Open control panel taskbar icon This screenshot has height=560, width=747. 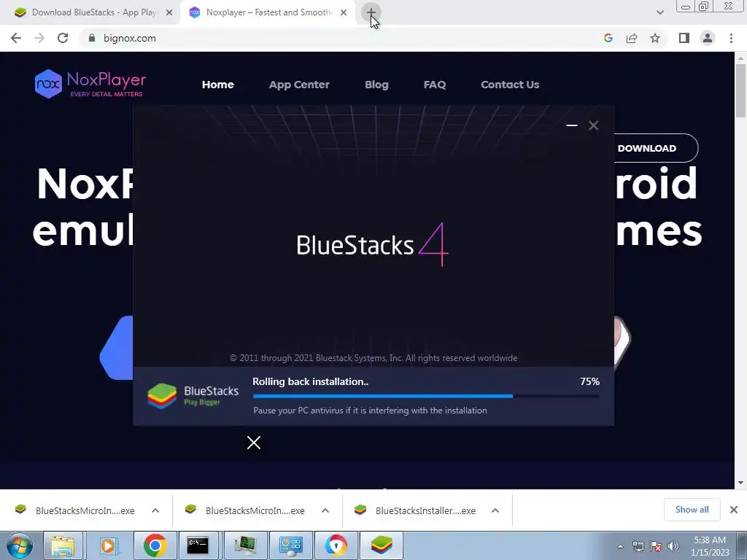point(290,545)
